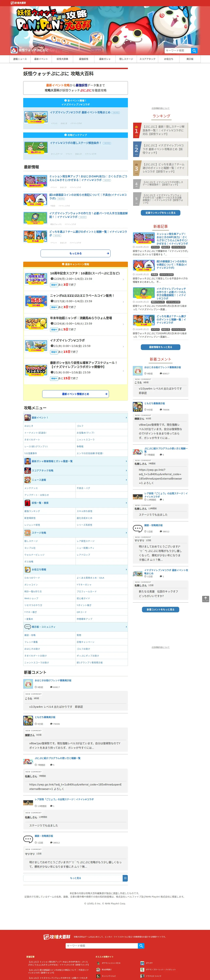Open レア妖怪ステージ link under ステージ攻略

pyautogui.click(x=85, y=541)
